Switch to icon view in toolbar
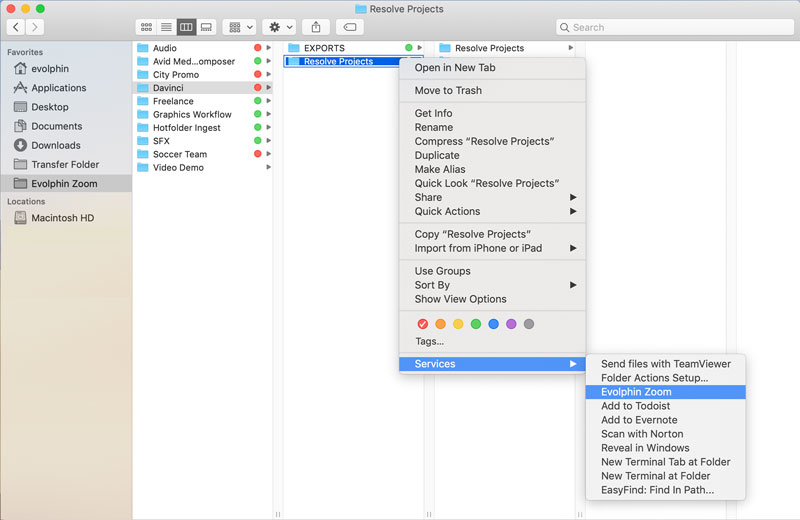Screen dimensions: 800x520 (x=146, y=27)
